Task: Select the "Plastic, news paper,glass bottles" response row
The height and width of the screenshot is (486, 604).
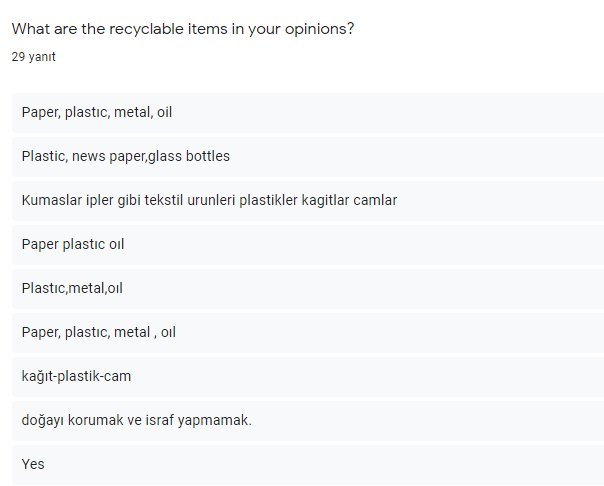Action: tap(125, 156)
